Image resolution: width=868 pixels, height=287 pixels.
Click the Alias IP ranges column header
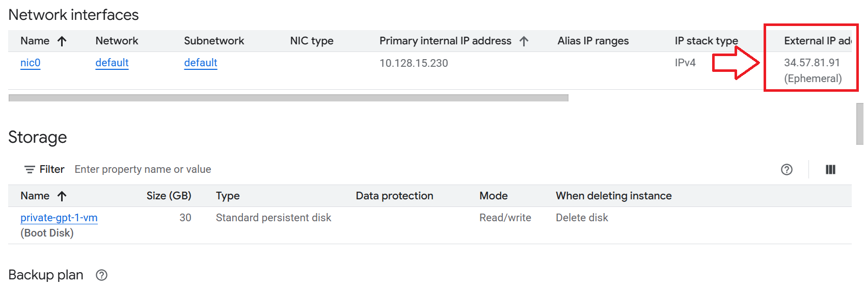(593, 41)
